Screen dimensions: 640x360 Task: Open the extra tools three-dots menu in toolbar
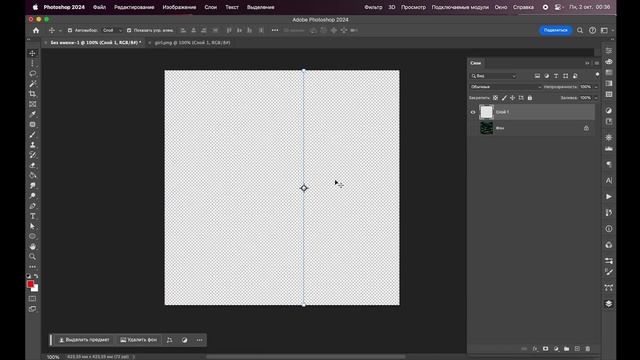click(x=32, y=267)
